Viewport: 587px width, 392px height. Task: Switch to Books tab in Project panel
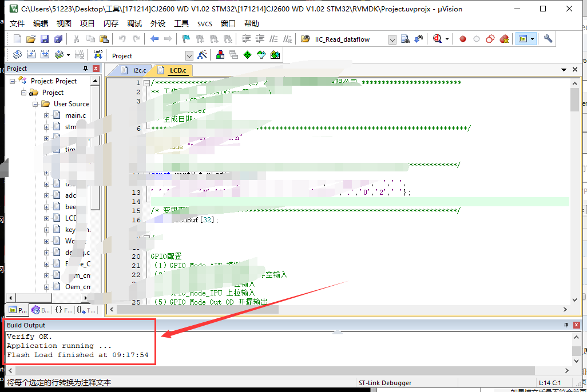pyautogui.click(x=41, y=310)
